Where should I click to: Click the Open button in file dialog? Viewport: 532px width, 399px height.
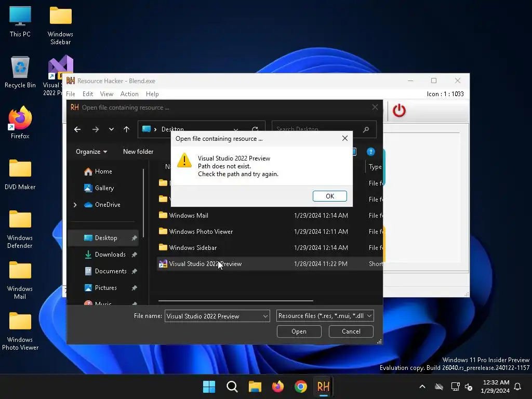click(299, 331)
